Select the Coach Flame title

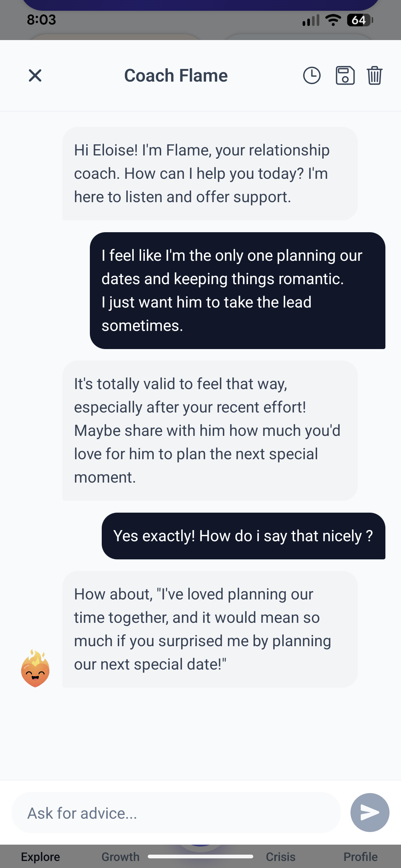click(176, 75)
